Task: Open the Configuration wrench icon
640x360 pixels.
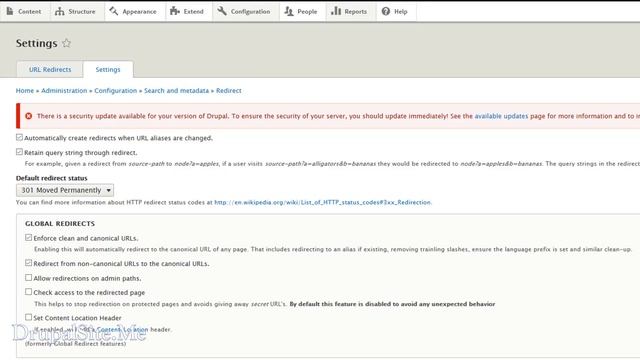Action: click(222, 11)
